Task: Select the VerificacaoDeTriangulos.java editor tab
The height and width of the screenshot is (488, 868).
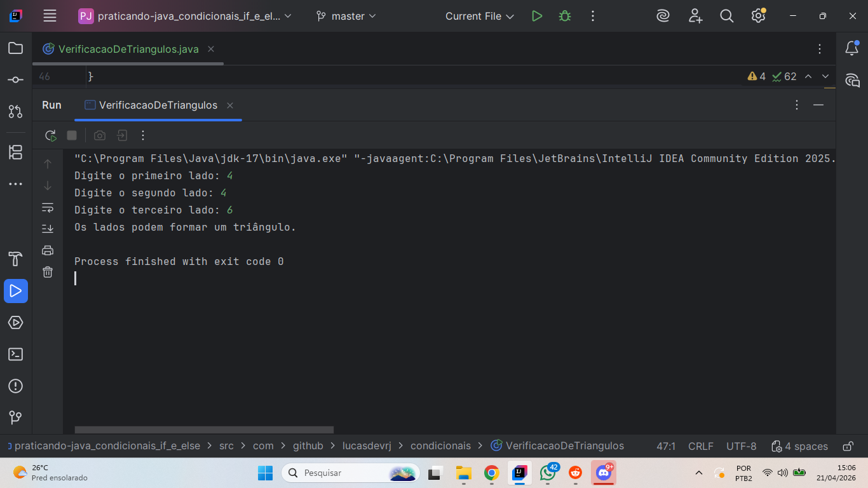Action: pos(128,49)
